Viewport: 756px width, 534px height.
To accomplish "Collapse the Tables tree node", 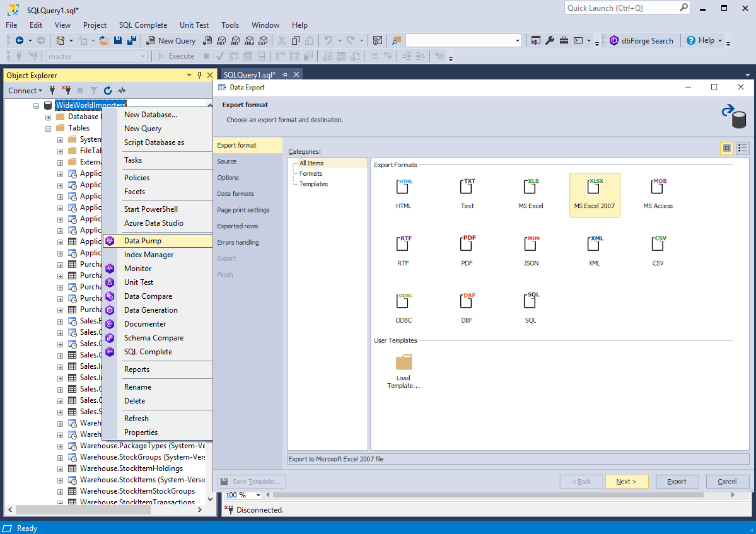I will pyautogui.click(x=49, y=128).
